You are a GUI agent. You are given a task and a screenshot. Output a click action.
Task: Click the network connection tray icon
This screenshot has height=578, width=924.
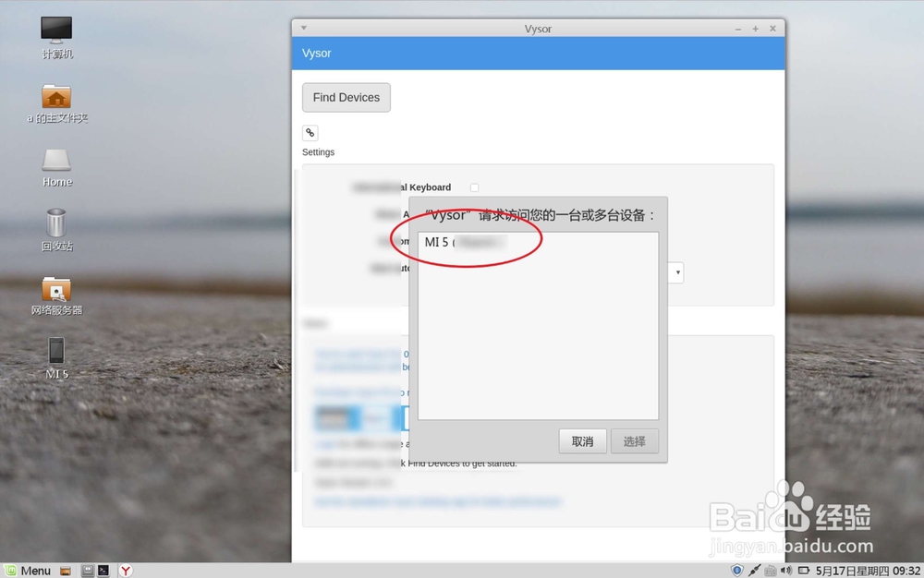[x=754, y=571]
